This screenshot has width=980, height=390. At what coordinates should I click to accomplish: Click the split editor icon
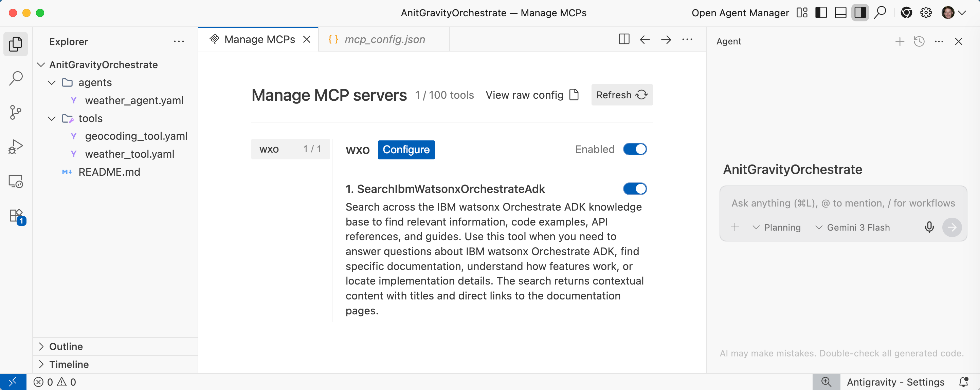click(624, 40)
